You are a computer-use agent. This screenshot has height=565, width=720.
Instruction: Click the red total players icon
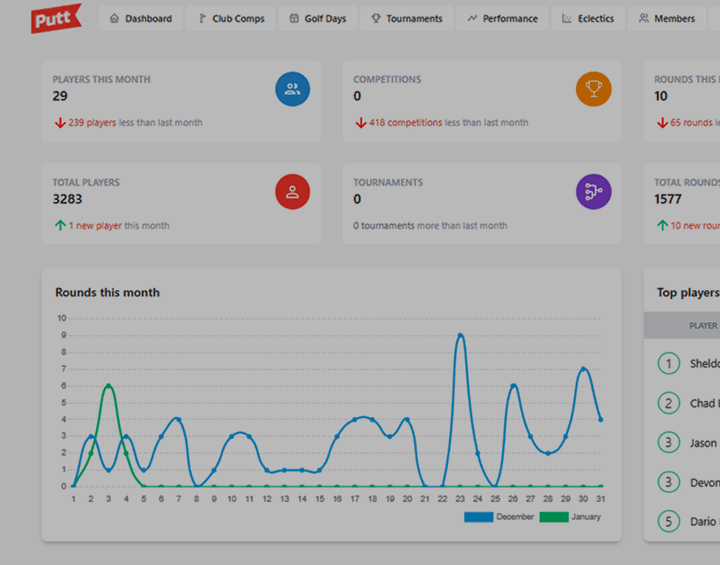292,192
